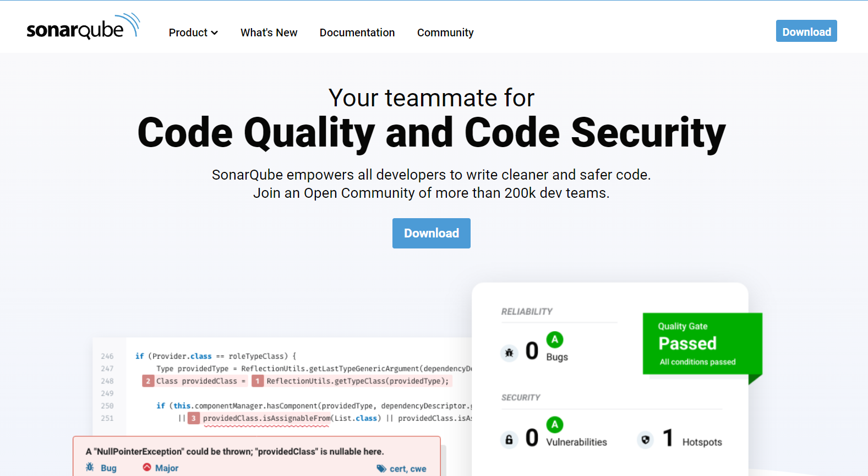Click the red marker 3 on line 251
The height and width of the screenshot is (476, 868).
[x=194, y=418]
